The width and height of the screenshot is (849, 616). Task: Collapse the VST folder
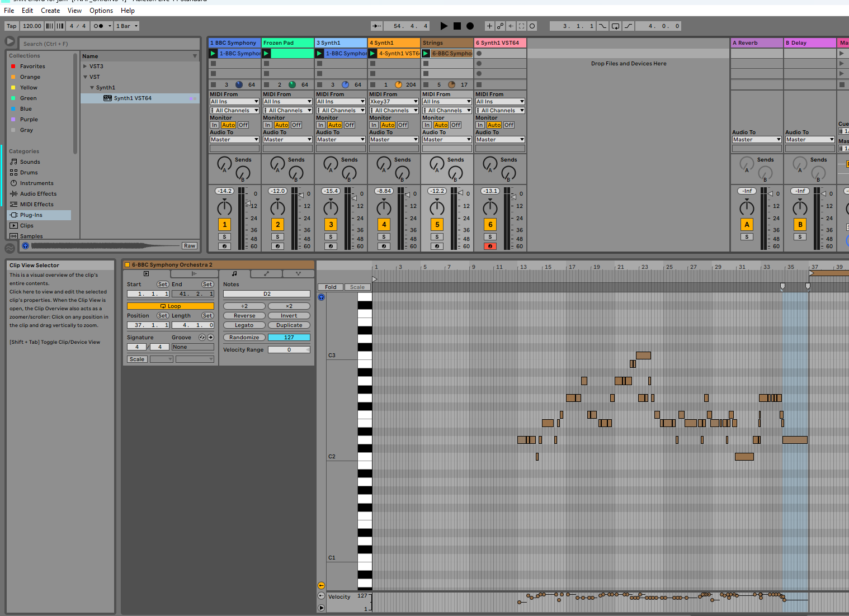click(x=86, y=77)
